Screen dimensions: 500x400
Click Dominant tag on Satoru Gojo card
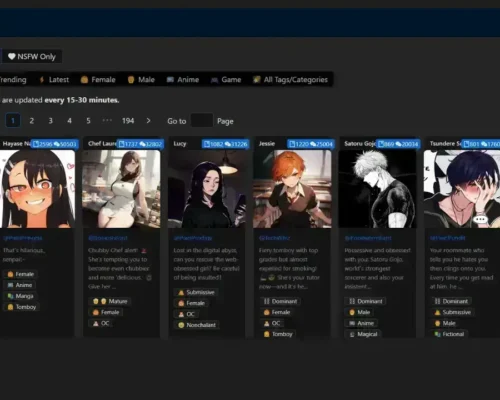click(x=366, y=301)
